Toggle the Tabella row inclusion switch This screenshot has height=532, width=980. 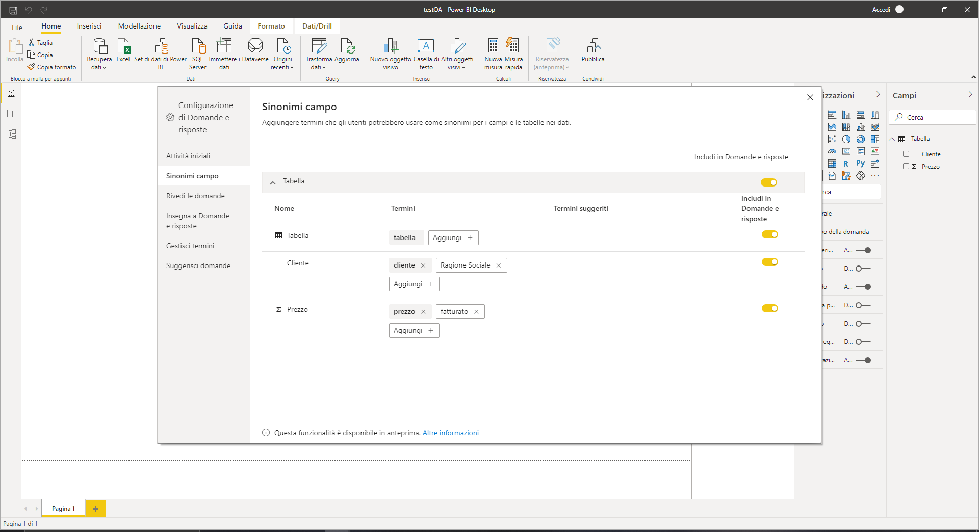coord(770,234)
